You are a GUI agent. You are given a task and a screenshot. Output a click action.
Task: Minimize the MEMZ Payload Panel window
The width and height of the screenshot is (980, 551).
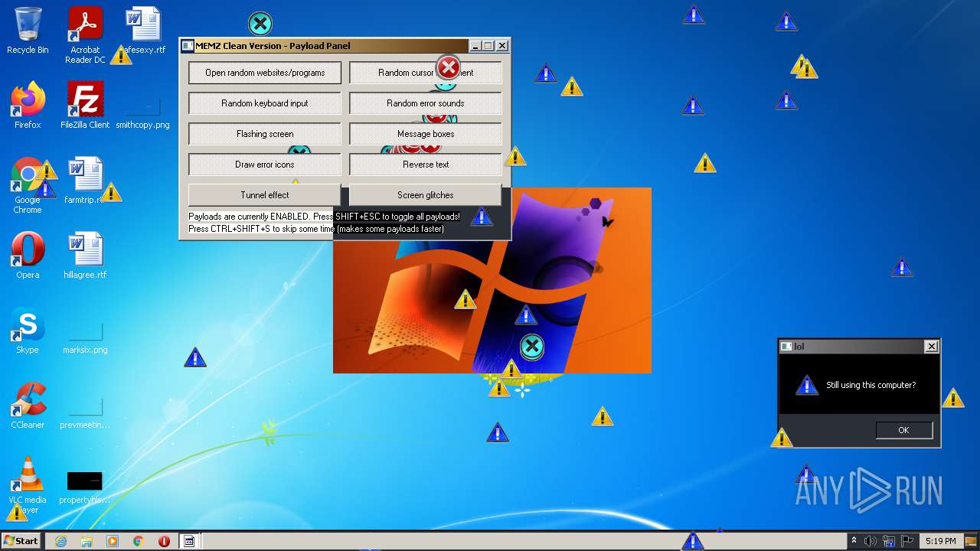click(475, 46)
